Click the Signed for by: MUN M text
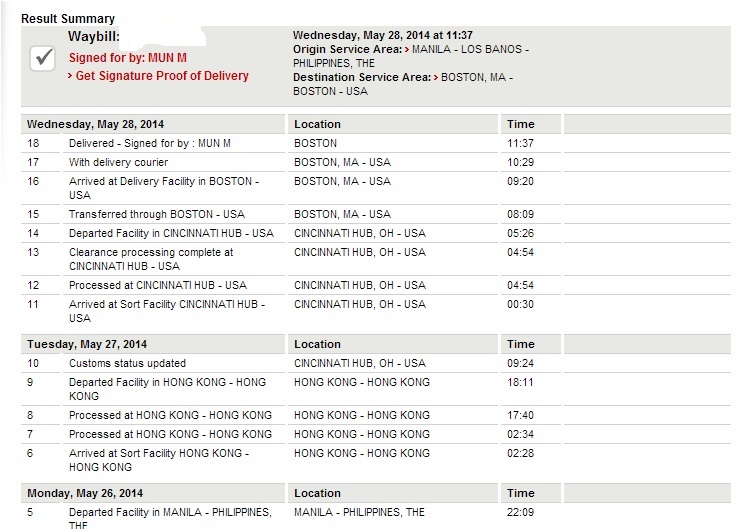The width and height of the screenshot is (746, 530). [x=128, y=58]
